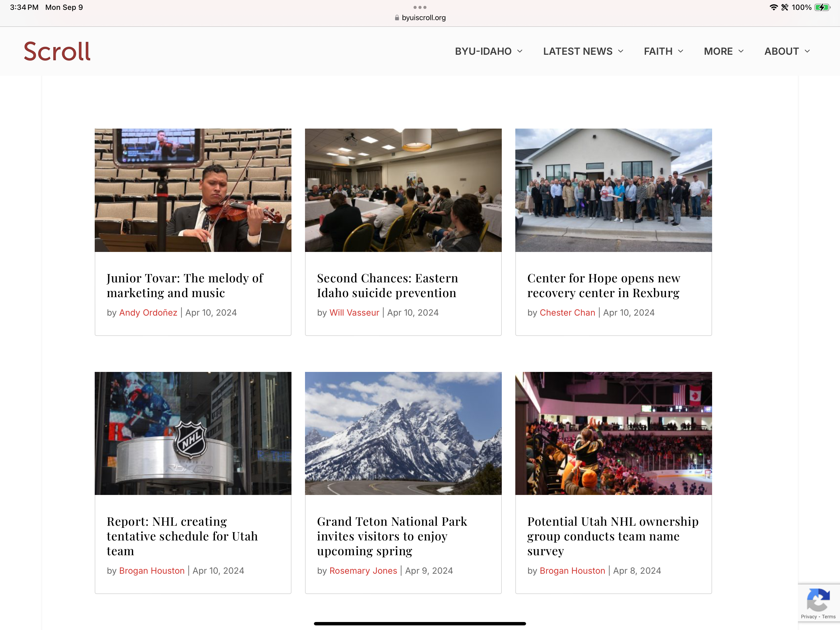Viewport: 840px width, 630px height.
Task: Open author Andy Ordoñez's page
Action: tap(148, 313)
